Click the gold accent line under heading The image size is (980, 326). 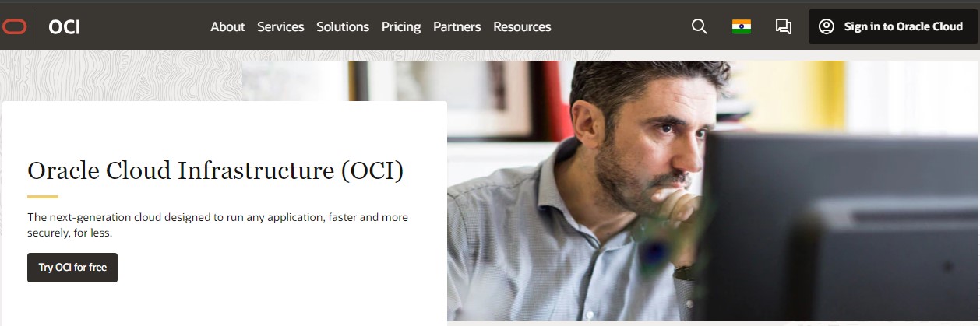[x=43, y=196]
